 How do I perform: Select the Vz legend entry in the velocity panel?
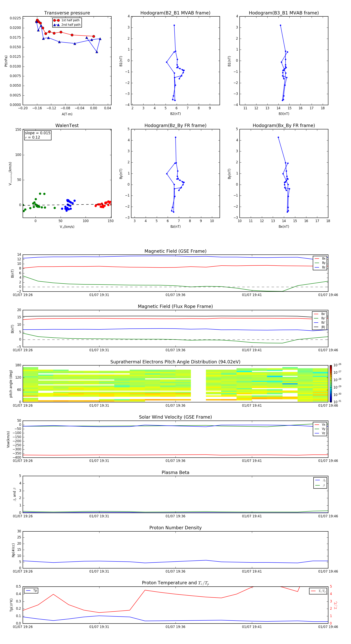320,433
